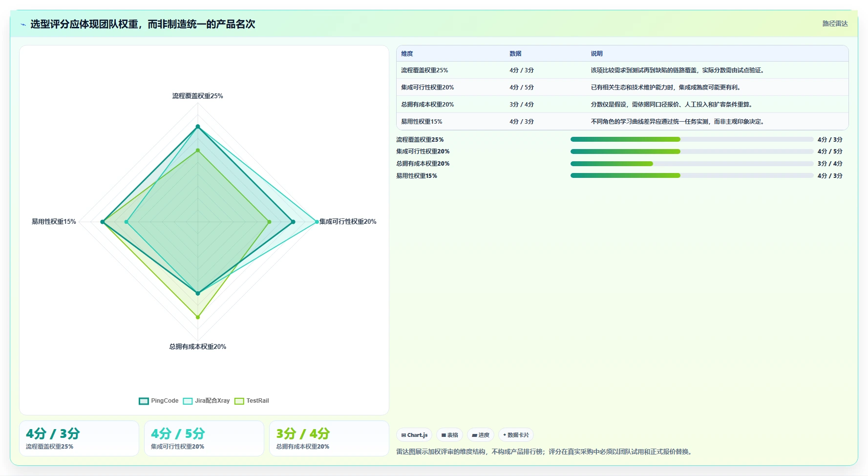Click the PingCode point on 集成可行性 axis
This screenshot has width=868, height=476.
(293, 222)
